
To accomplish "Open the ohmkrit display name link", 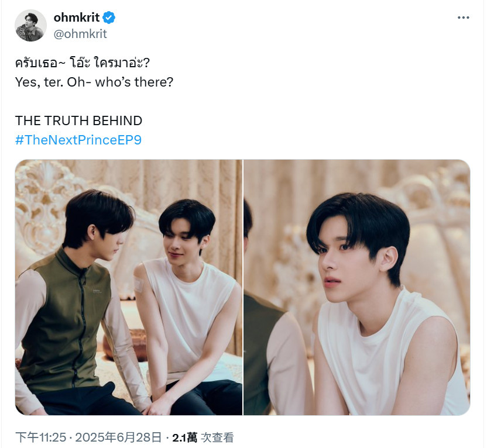I will coord(77,18).
